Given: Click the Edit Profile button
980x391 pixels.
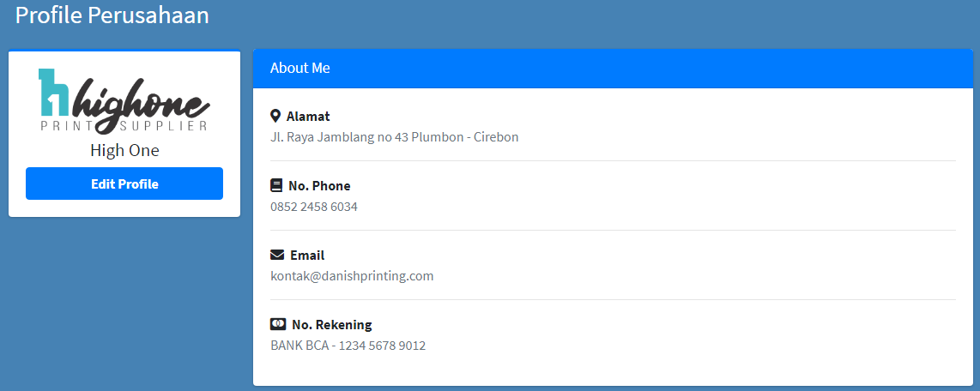Looking at the screenshot, I should click(x=124, y=183).
